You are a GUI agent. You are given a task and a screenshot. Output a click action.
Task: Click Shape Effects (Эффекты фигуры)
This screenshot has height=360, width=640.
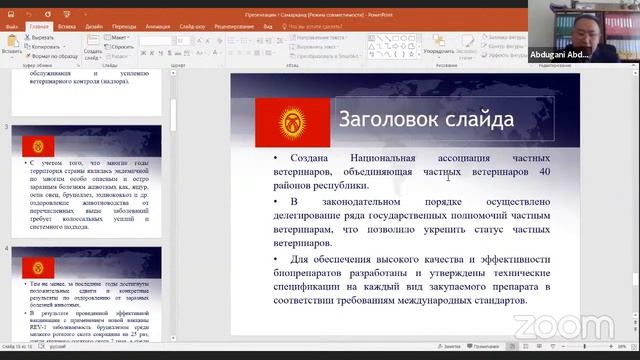(504, 55)
